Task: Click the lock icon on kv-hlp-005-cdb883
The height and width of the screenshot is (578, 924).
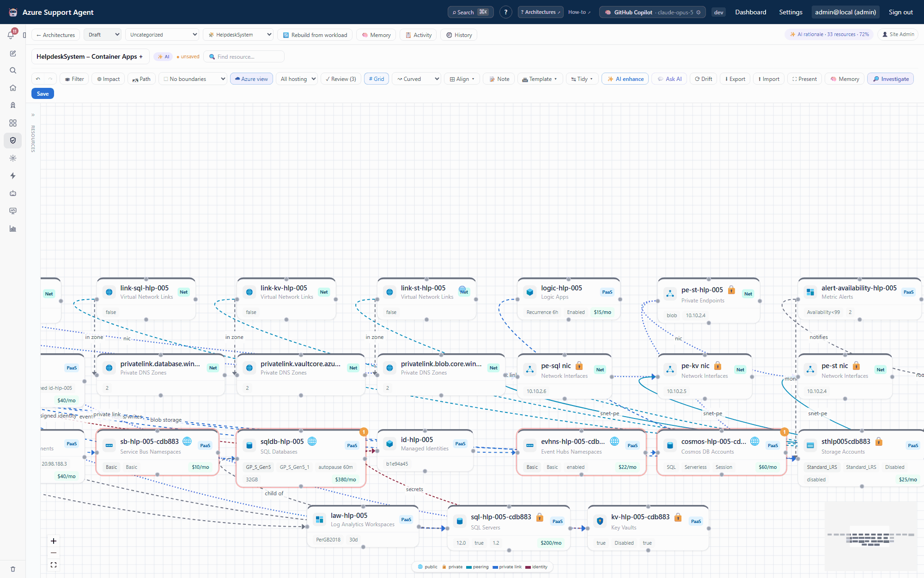Action: tap(678, 517)
